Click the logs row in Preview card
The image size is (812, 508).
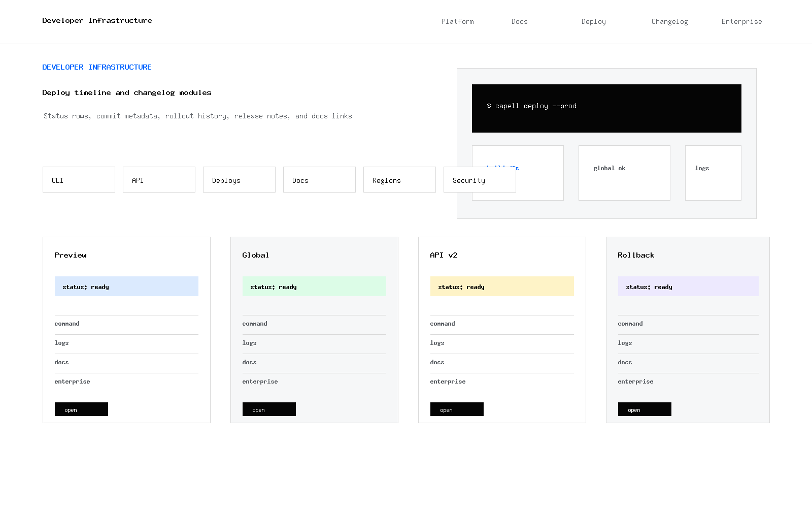pyautogui.click(x=126, y=344)
